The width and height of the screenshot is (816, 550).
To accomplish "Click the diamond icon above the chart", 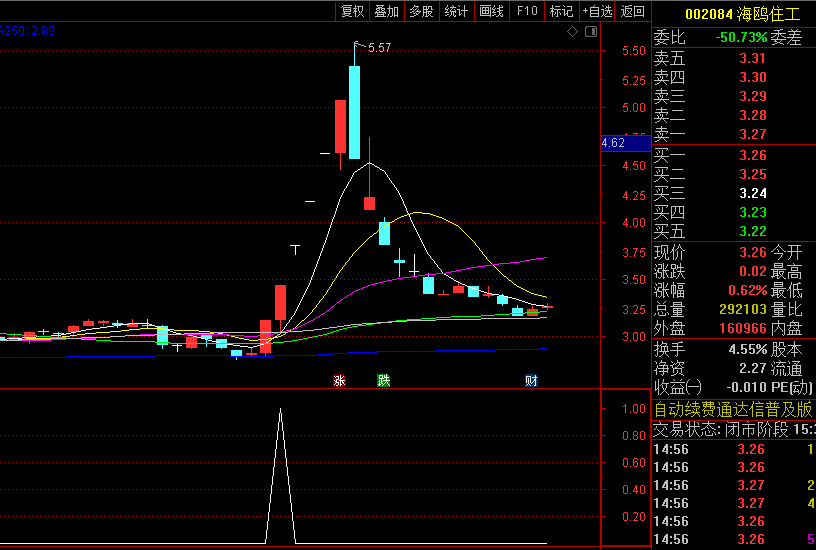I will [572, 32].
